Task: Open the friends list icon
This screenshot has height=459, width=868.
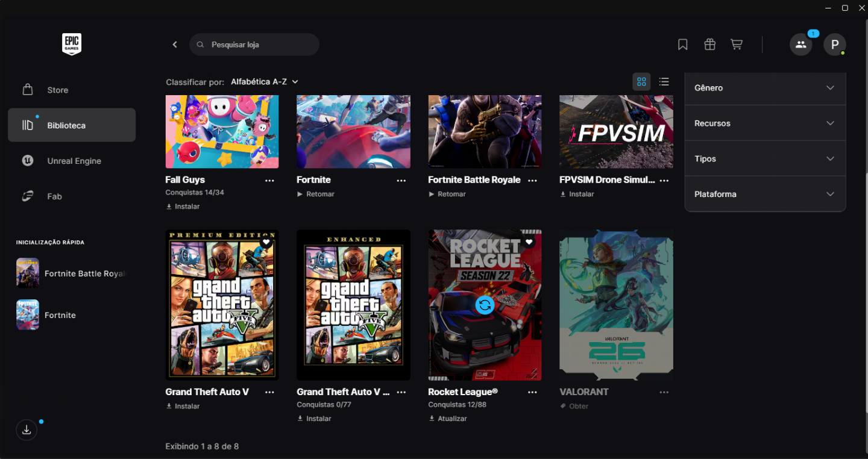Action: 801,45
